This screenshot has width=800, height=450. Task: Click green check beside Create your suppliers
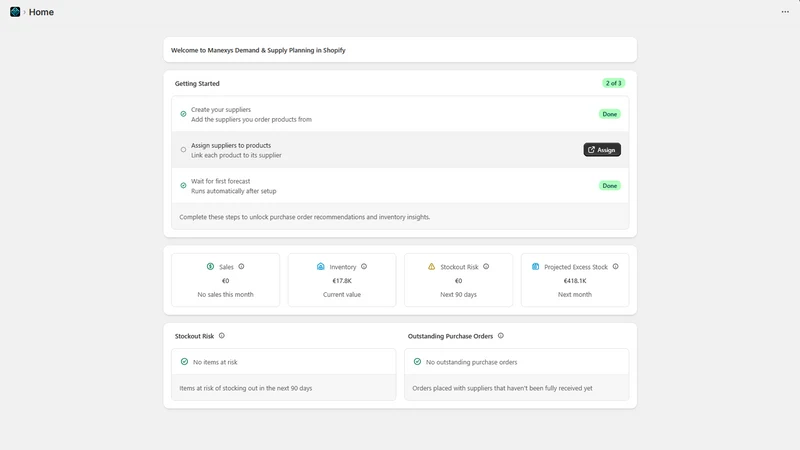point(183,114)
